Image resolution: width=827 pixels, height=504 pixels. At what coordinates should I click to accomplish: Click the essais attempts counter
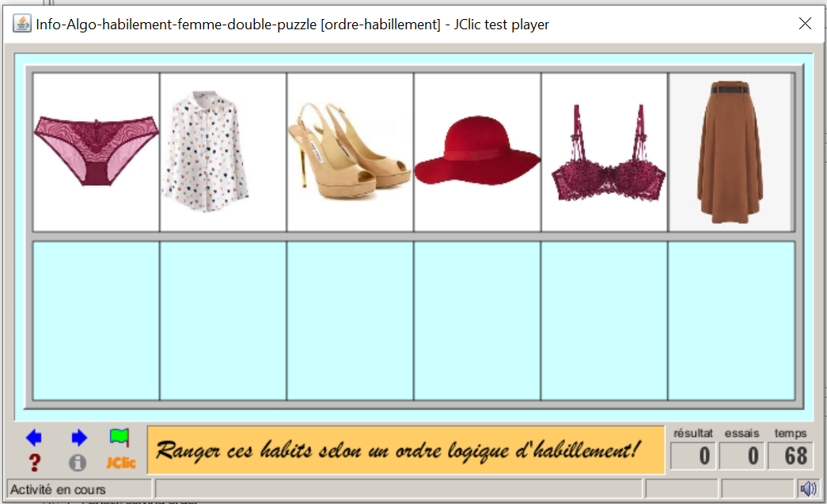coord(742,457)
